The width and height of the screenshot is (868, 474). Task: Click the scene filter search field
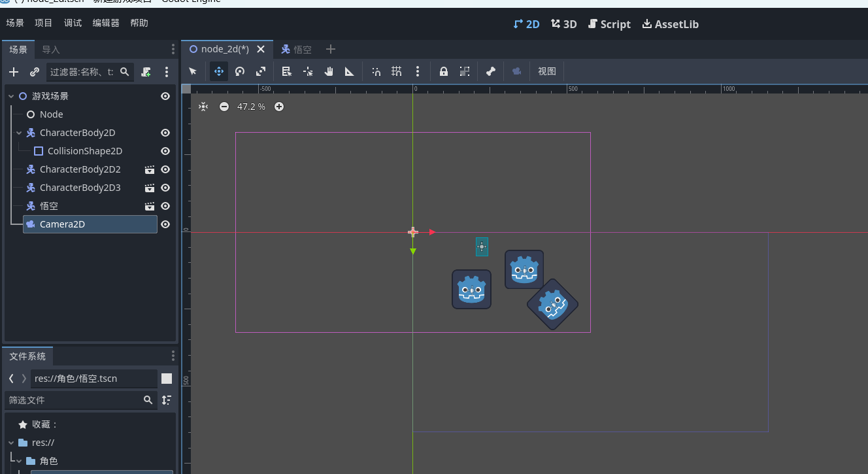pos(82,72)
